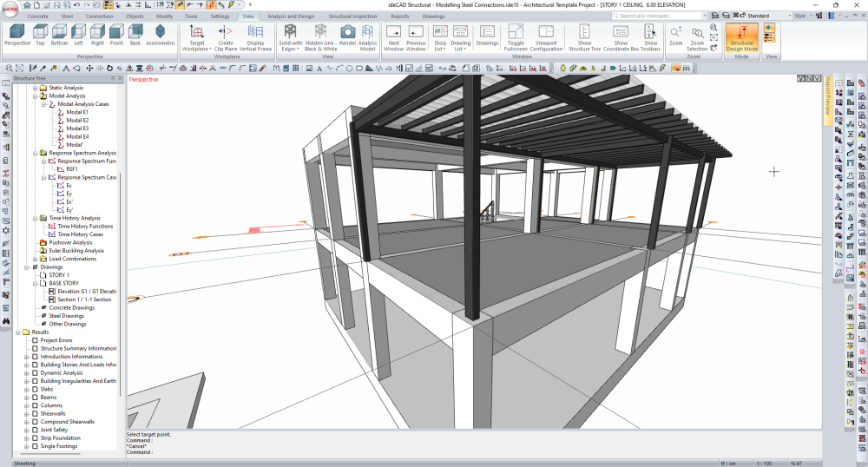
Task: Tick the Project Errors checkbox
Action: pos(35,340)
